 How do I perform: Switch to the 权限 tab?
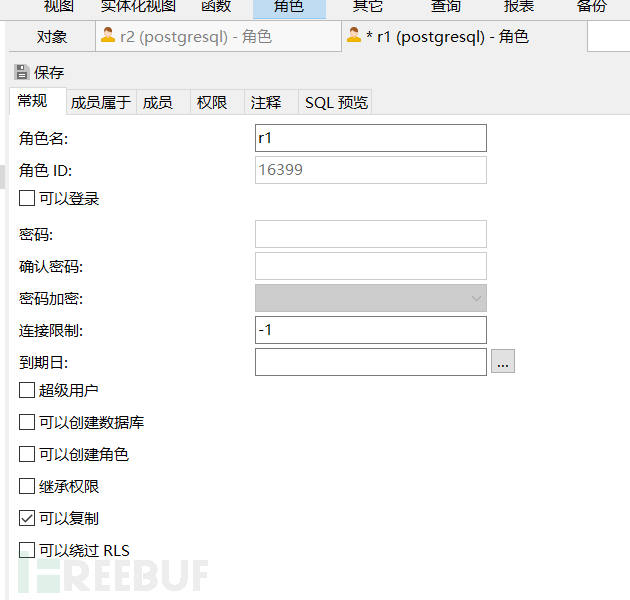217,102
